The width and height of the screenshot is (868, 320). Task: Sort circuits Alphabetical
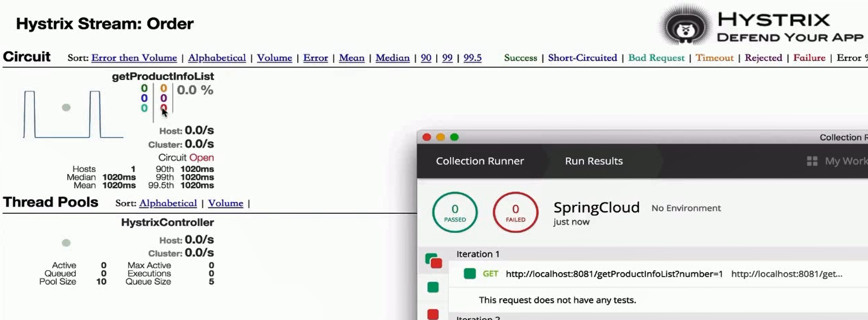click(x=217, y=58)
